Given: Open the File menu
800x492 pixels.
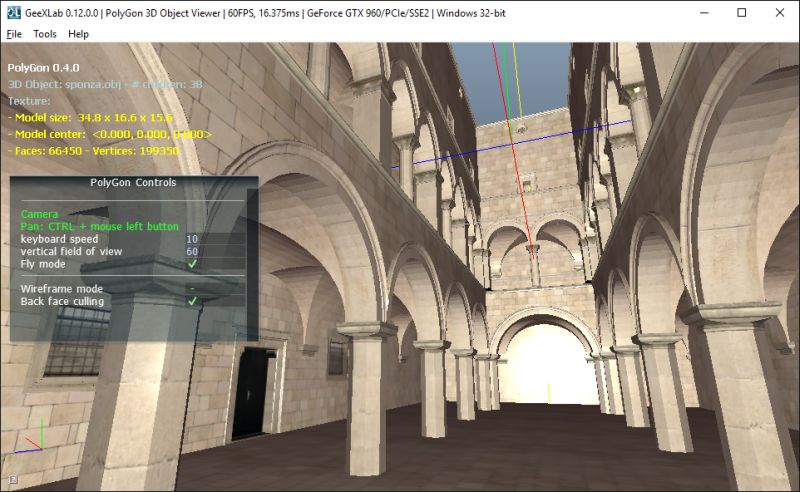Looking at the screenshot, I should click(14, 34).
